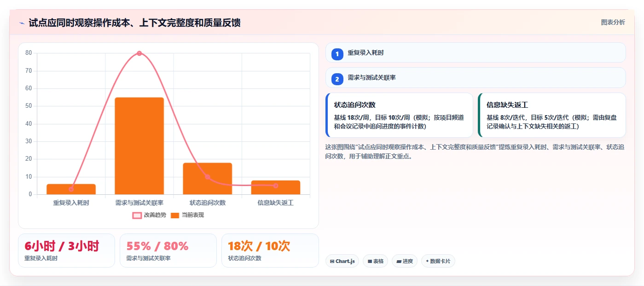
Task: Click the 18次 / 10次 stat value
Action: tap(259, 246)
